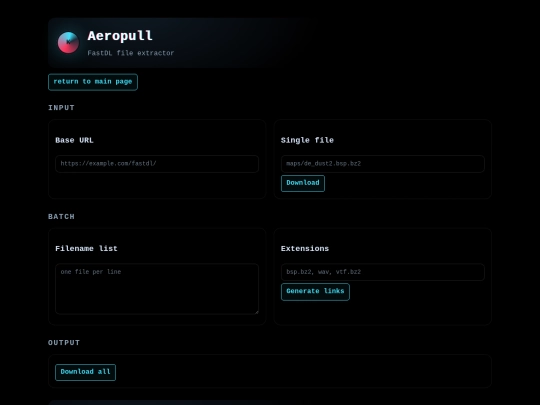Click the Aeropull title heading

(120, 36)
